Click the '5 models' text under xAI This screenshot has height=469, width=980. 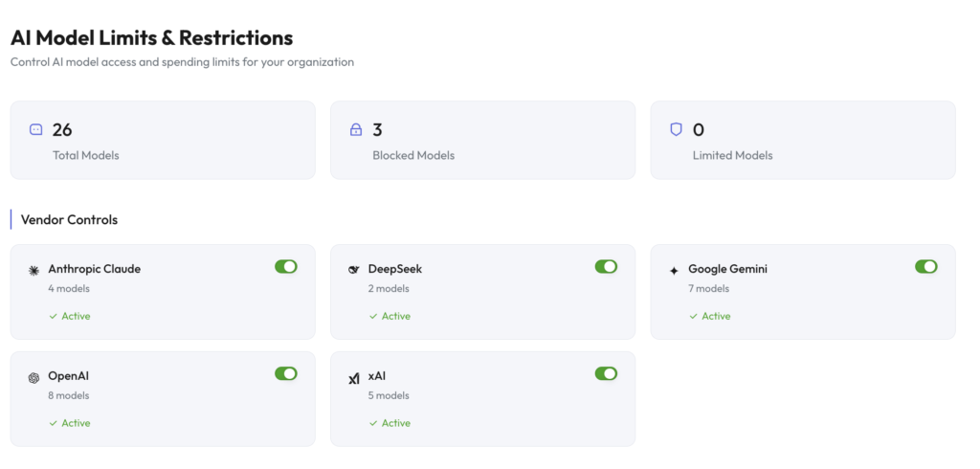(x=389, y=396)
